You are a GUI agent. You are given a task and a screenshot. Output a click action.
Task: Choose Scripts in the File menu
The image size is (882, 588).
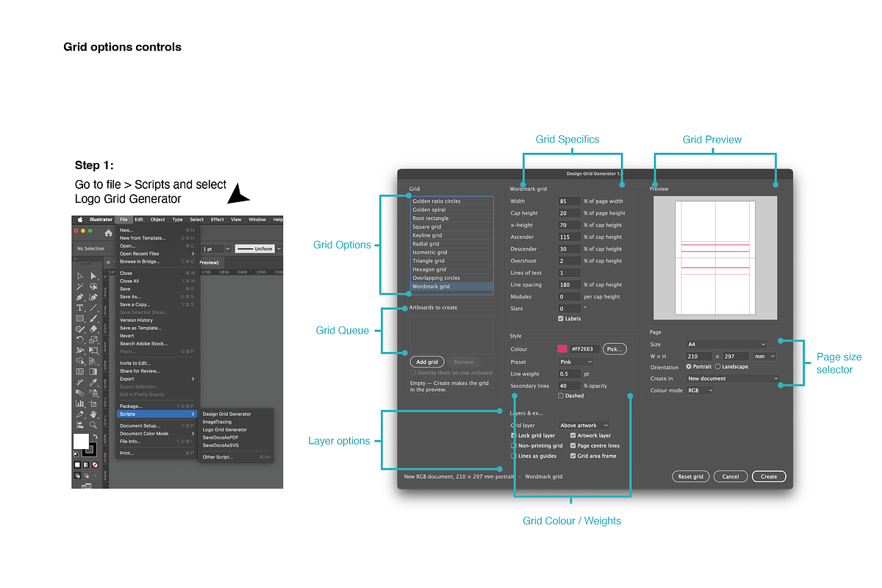click(x=157, y=414)
